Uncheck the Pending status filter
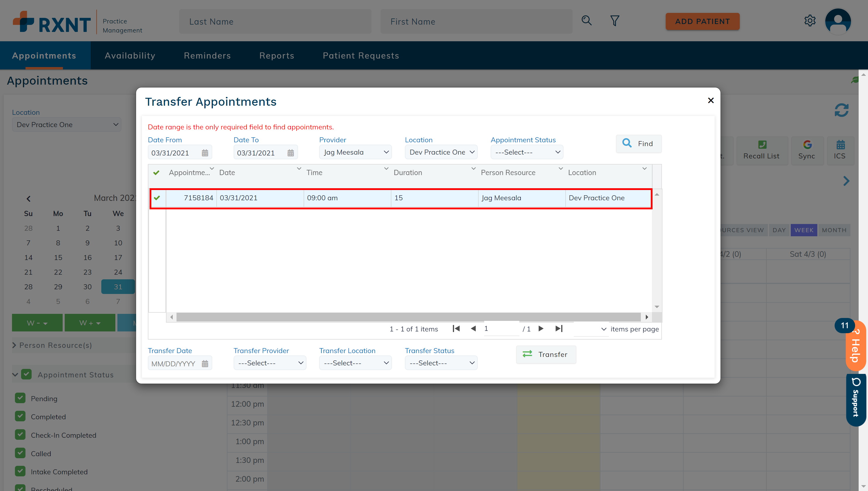The image size is (868, 491). 20,398
